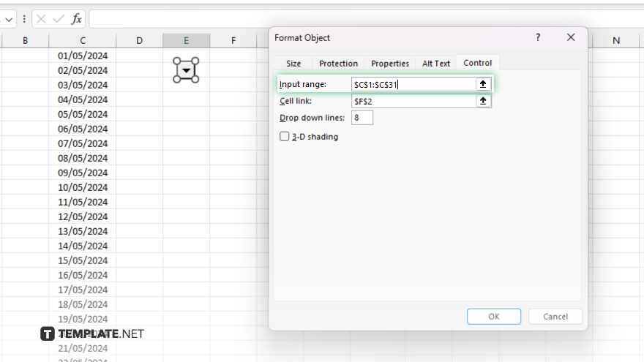Close the Format Object dialog
The height and width of the screenshot is (362, 644).
[x=571, y=37]
